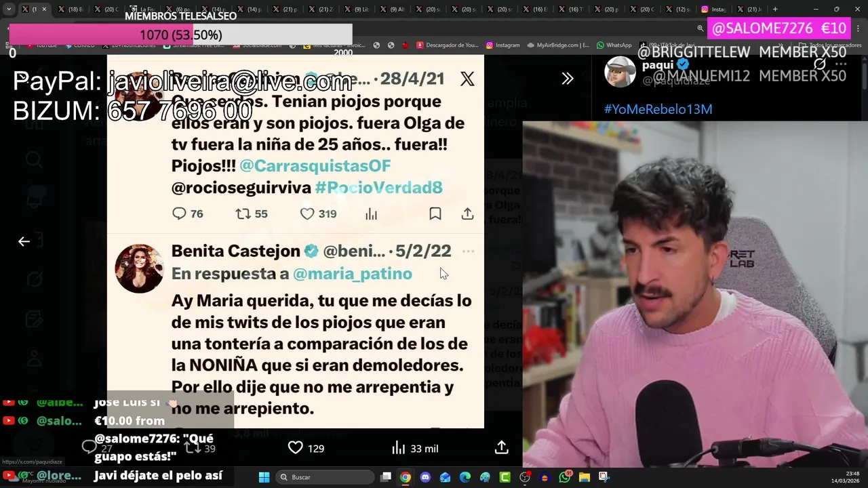Go back with the left arrow in media viewer
This screenshot has height=488, width=868.
(24, 241)
